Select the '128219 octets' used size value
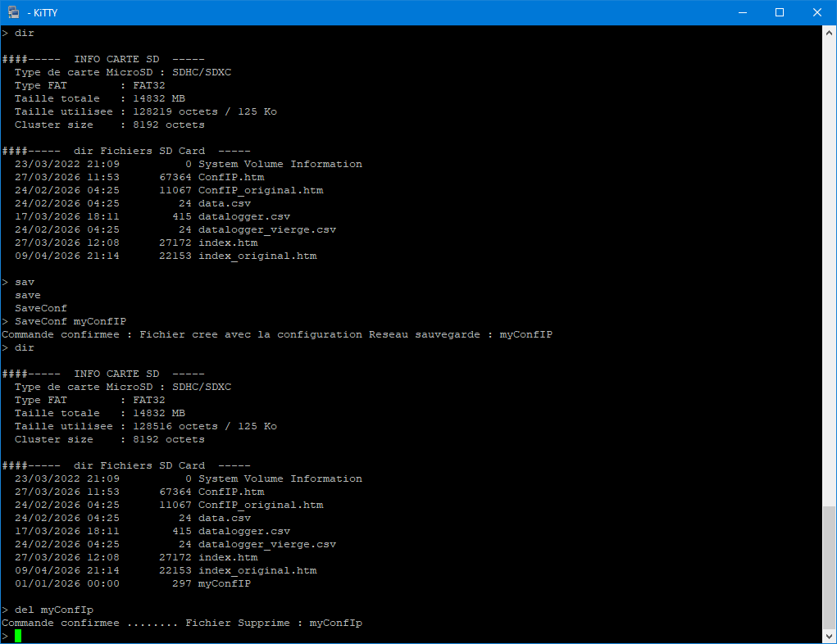Image resolution: width=837 pixels, height=644 pixels. (x=175, y=111)
